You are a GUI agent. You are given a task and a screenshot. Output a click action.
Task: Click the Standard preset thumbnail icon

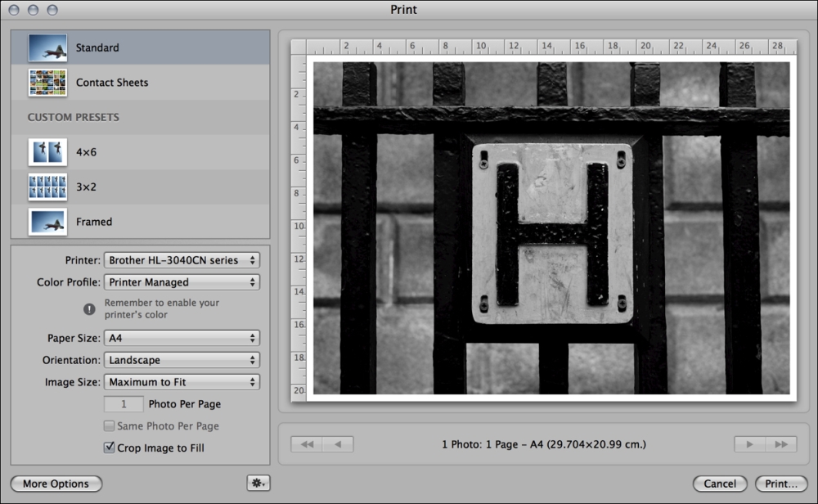click(47, 48)
